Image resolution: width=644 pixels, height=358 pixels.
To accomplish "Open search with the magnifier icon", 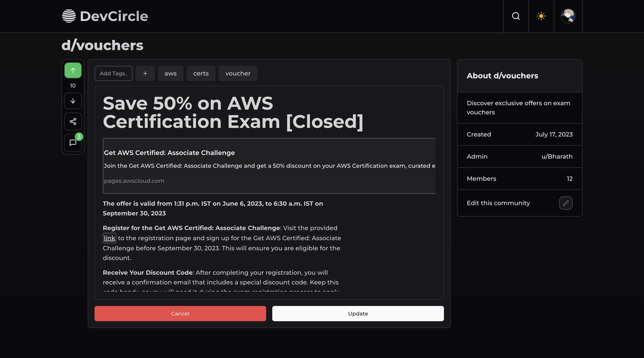I will click(x=516, y=16).
